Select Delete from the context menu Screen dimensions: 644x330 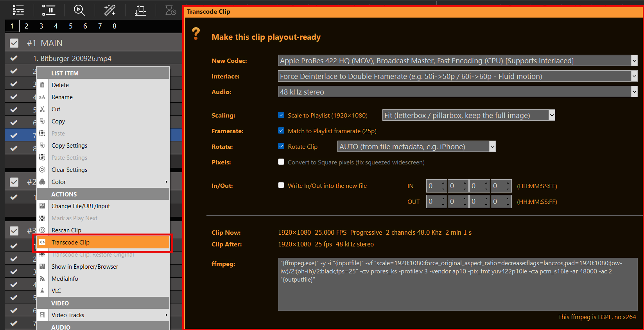(x=60, y=85)
